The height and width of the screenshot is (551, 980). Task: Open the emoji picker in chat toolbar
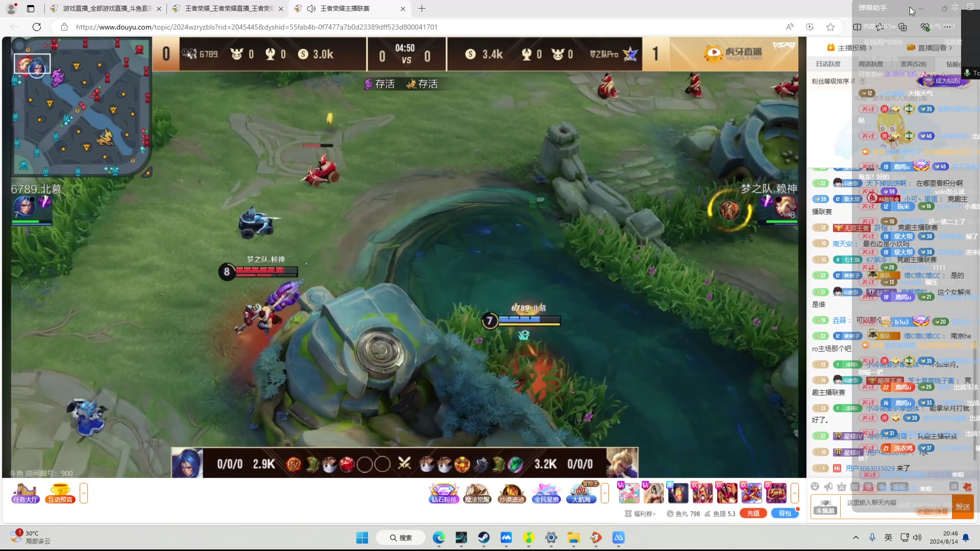pyautogui.click(x=815, y=487)
